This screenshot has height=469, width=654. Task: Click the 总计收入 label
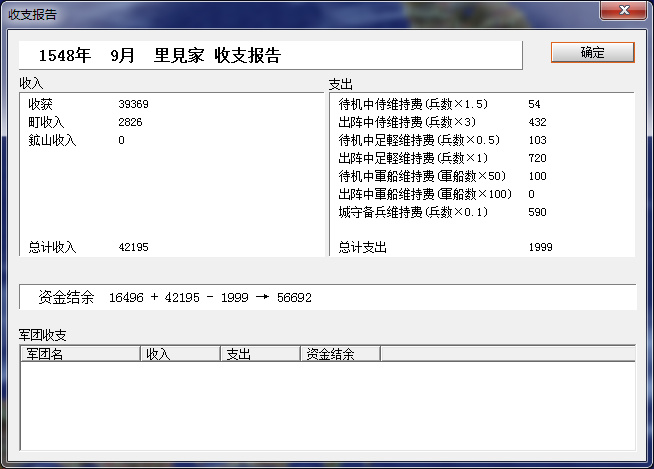click(x=52, y=247)
